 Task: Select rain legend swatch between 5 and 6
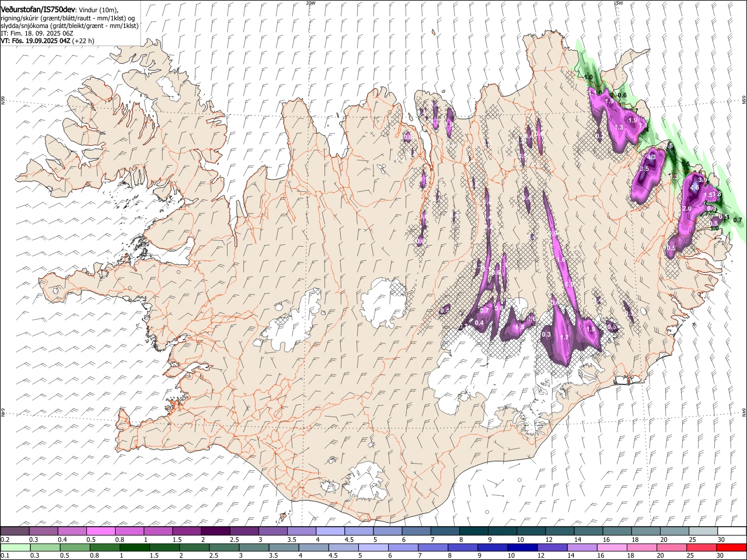click(x=375, y=547)
